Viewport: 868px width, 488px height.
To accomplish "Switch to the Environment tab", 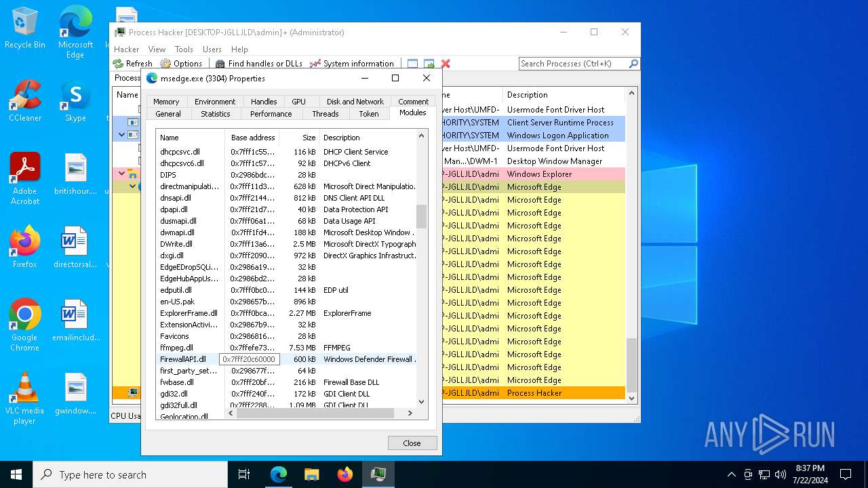I will [x=215, y=102].
